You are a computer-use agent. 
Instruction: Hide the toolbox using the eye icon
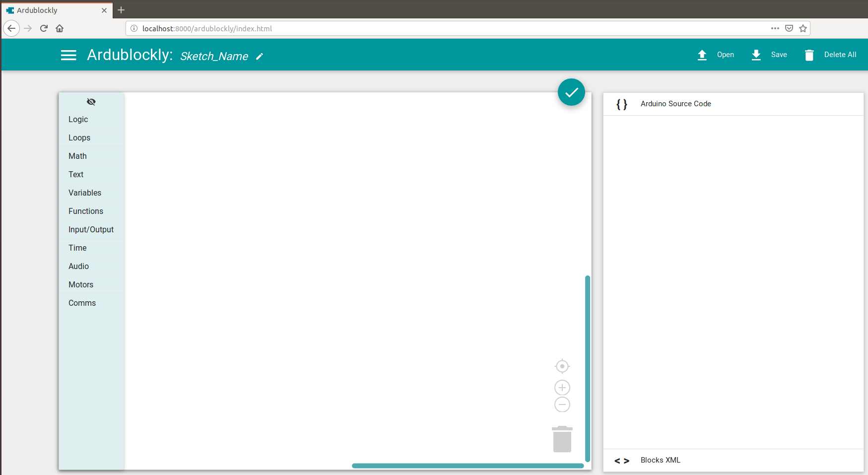pos(91,101)
